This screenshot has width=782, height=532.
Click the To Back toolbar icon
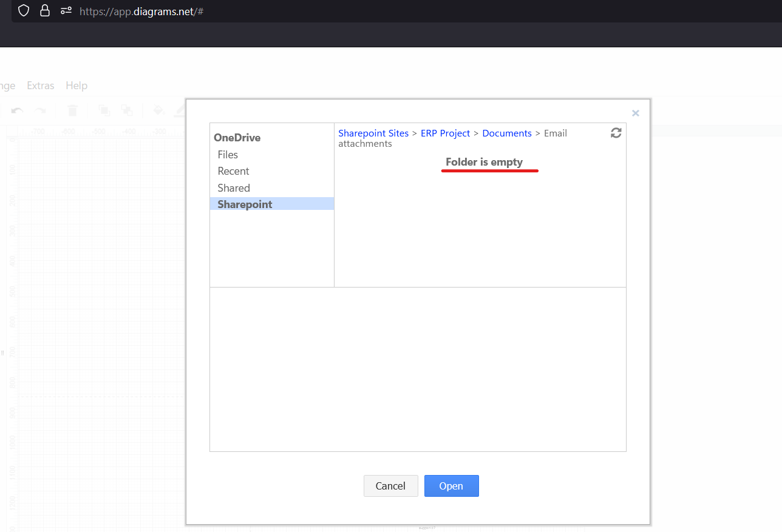[127, 110]
